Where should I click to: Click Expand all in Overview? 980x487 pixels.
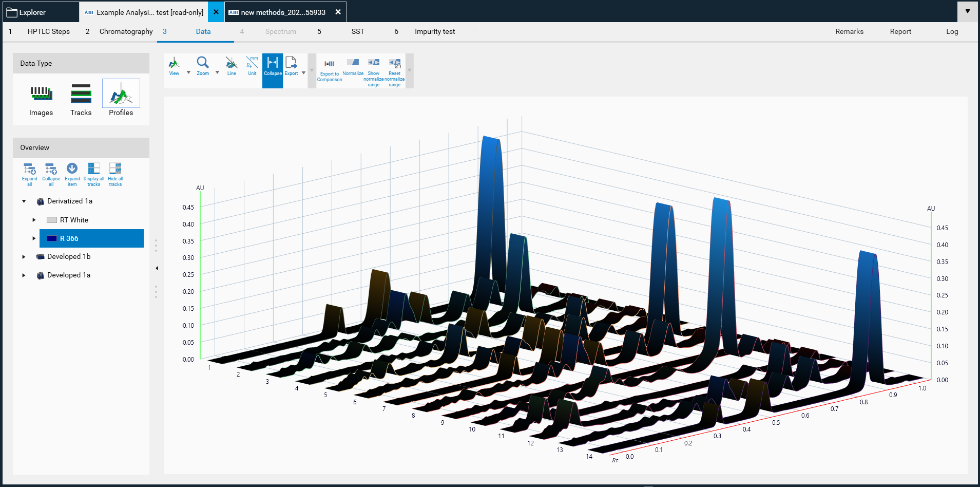[x=29, y=175]
